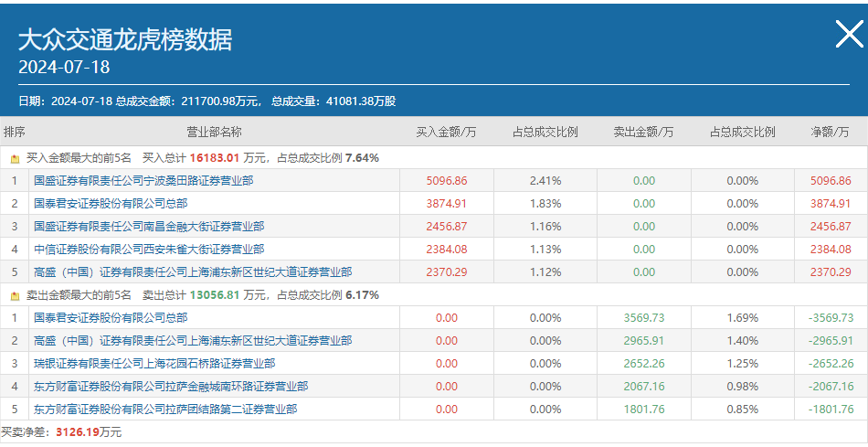868x447 pixels.
Task: Click the 买入金额/万 column header
Action: (446, 132)
